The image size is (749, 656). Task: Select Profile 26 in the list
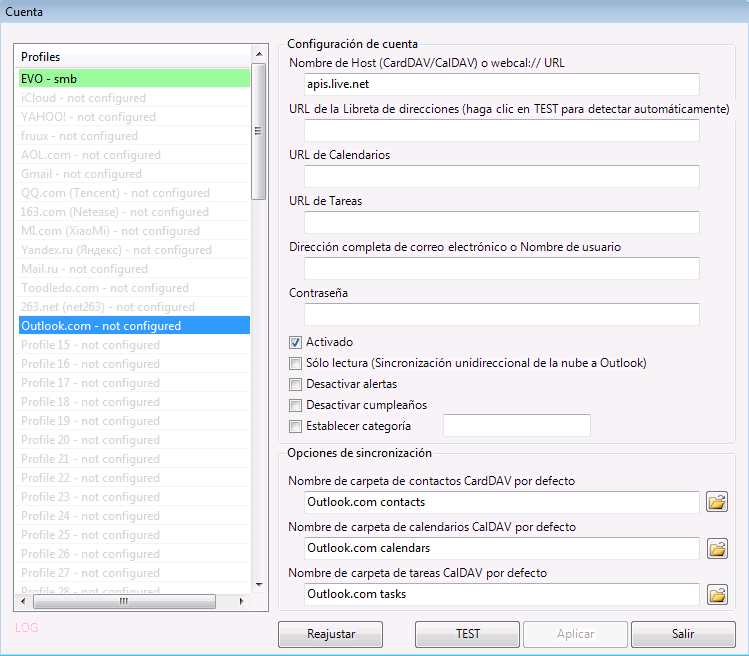(134, 554)
